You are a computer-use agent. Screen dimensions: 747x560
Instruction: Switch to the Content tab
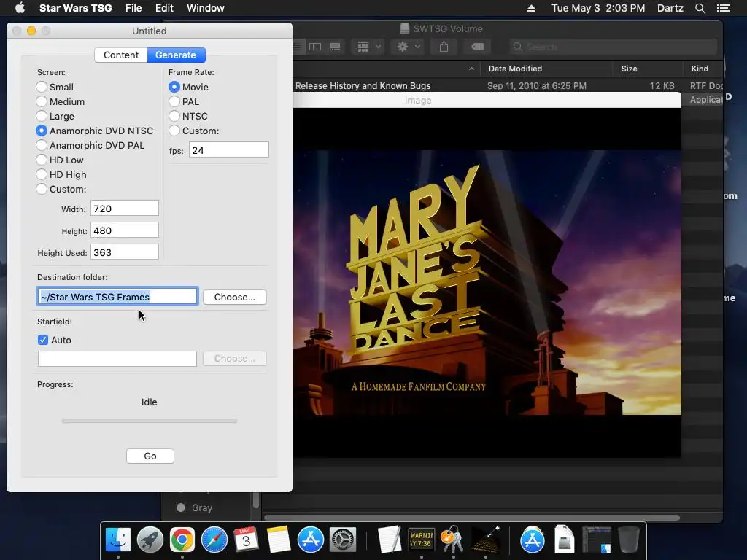pos(121,55)
